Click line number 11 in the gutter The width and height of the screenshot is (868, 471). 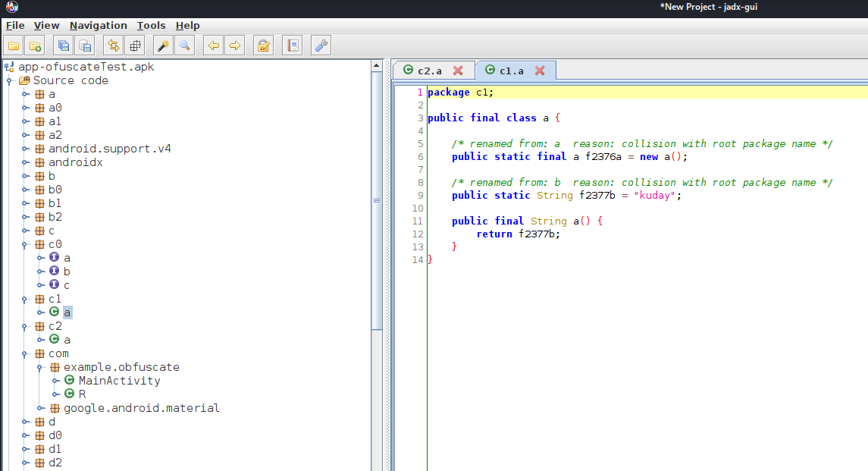418,221
